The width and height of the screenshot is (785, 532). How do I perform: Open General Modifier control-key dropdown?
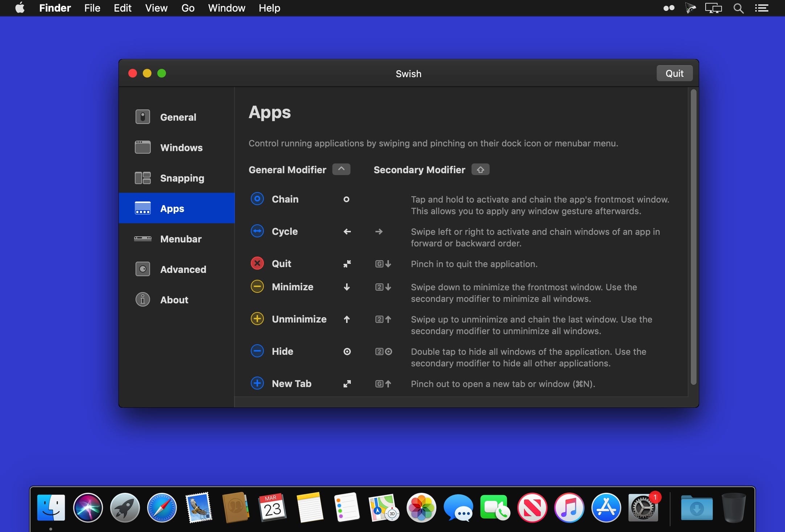[x=341, y=169]
